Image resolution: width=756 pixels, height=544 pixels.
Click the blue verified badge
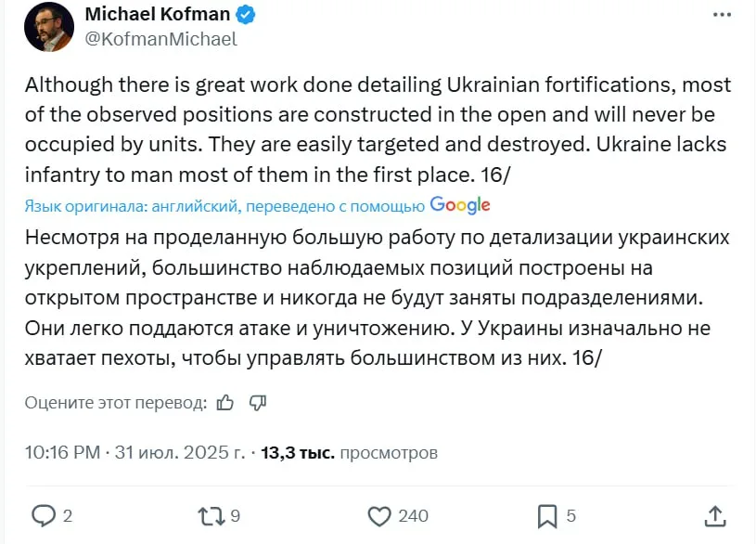245,14
